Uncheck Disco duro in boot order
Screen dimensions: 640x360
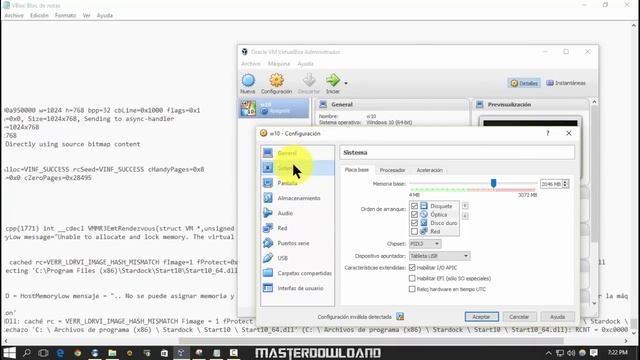pyautogui.click(x=414, y=223)
